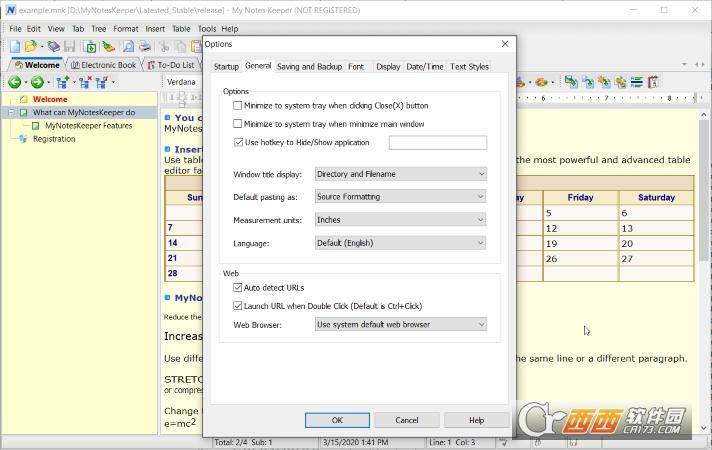Click the Open file folder icon
Screen dimensions: 712x450
pyautogui.click(x=30, y=46)
